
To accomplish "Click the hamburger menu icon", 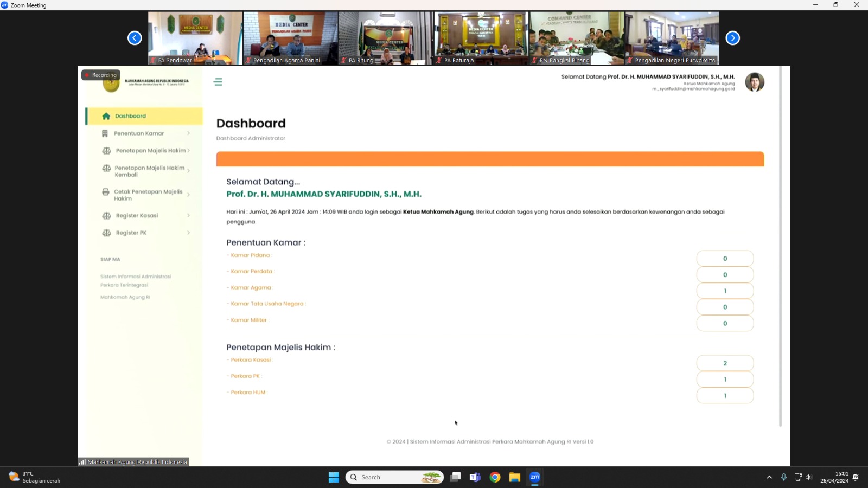I will pos(218,82).
